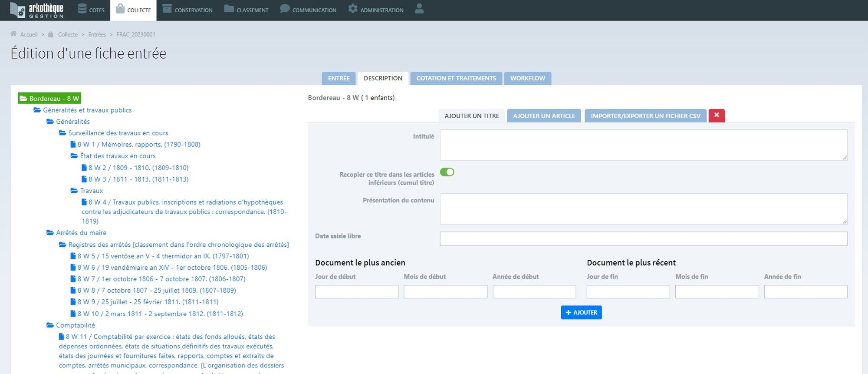Click the red X delete button
868x374 pixels.
717,116
